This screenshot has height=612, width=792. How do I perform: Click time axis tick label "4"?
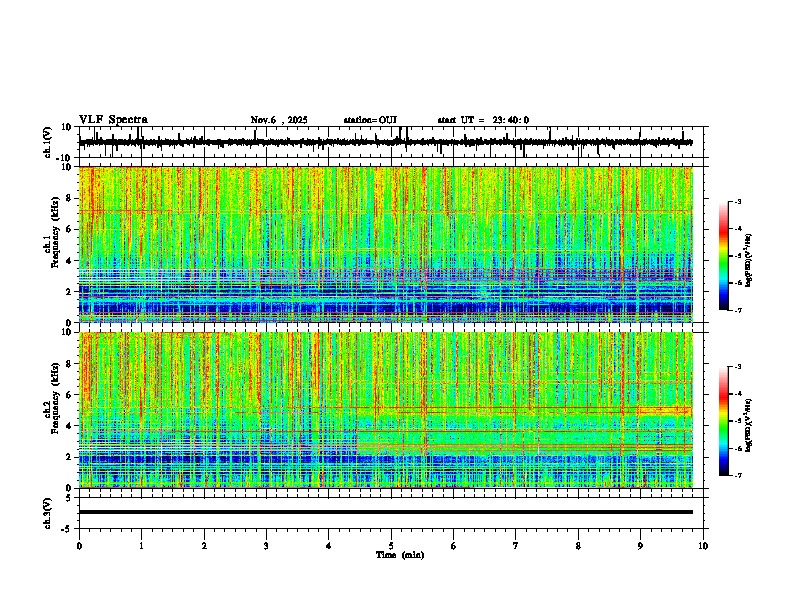pyautogui.click(x=329, y=546)
